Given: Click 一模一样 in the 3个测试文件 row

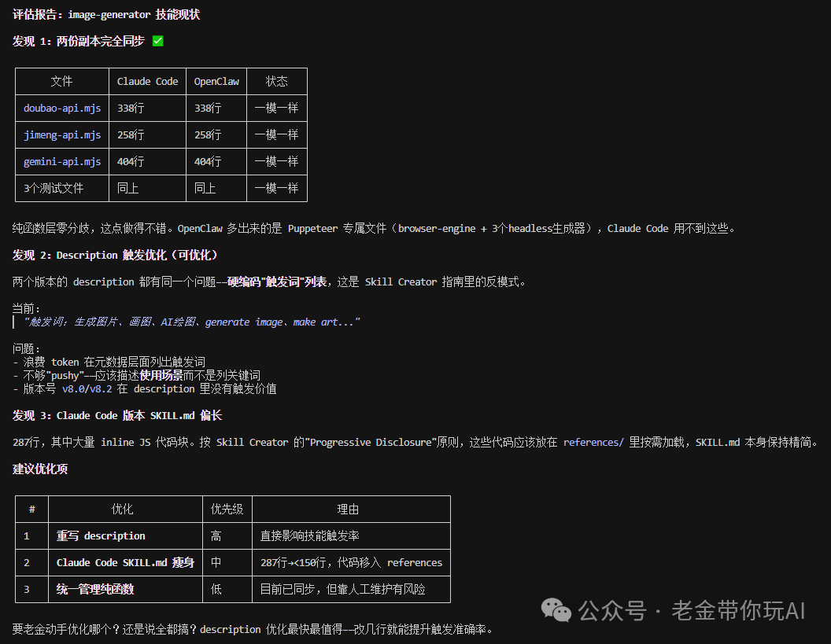Looking at the screenshot, I should 277,188.
